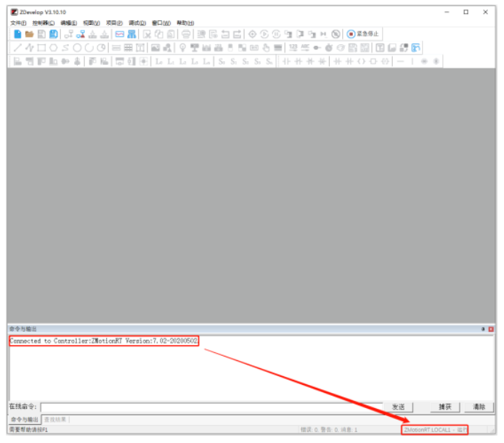
Task: Click the Emergency Stop 紧急停止 button
Action: [363, 33]
